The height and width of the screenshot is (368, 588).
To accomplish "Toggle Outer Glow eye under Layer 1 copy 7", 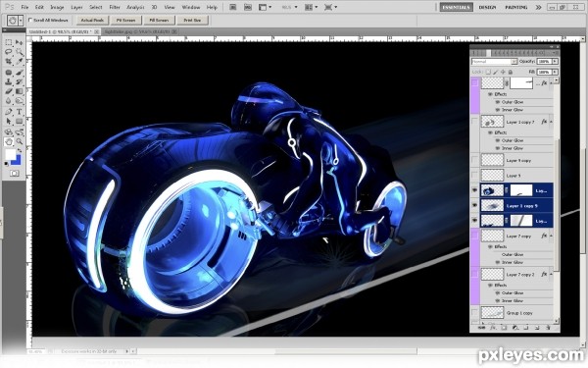I will click(x=498, y=140).
